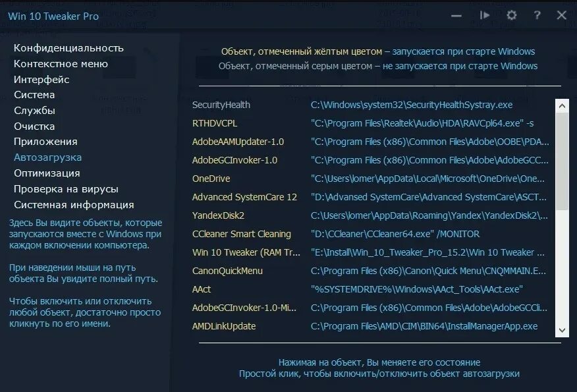Disable YandexDisk2 from startup
This screenshot has width=577, height=392.
pos(218,215)
